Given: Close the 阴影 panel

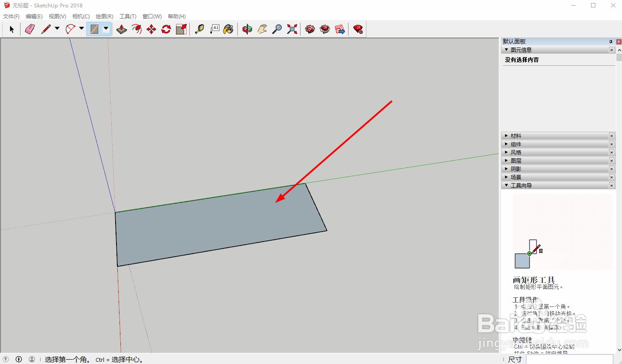Looking at the screenshot, I should coord(612,169).
